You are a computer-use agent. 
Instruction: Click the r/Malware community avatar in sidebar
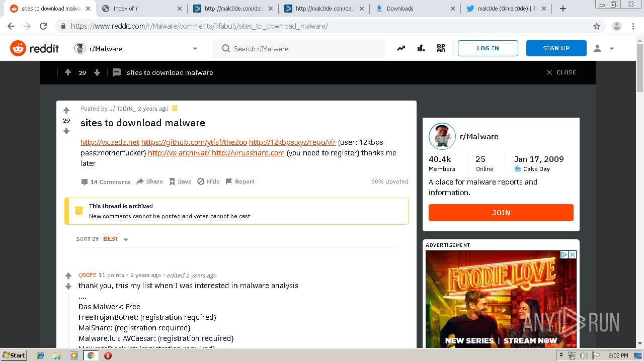[442, 136]
